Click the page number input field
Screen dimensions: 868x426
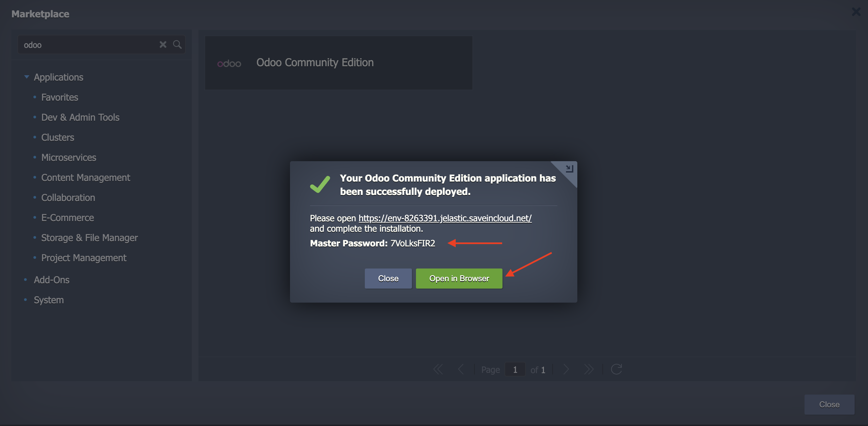[x=515, y=370]
